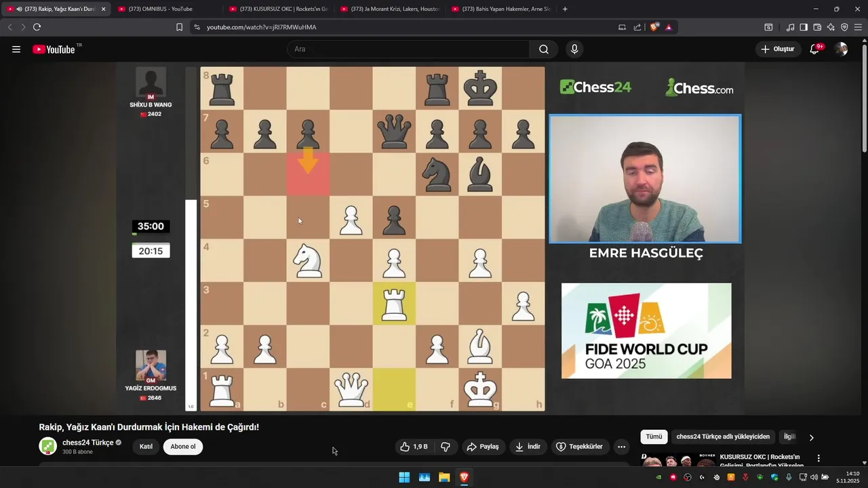Start voice search with the microphone

pyautogui.click(x=574, y=49)
